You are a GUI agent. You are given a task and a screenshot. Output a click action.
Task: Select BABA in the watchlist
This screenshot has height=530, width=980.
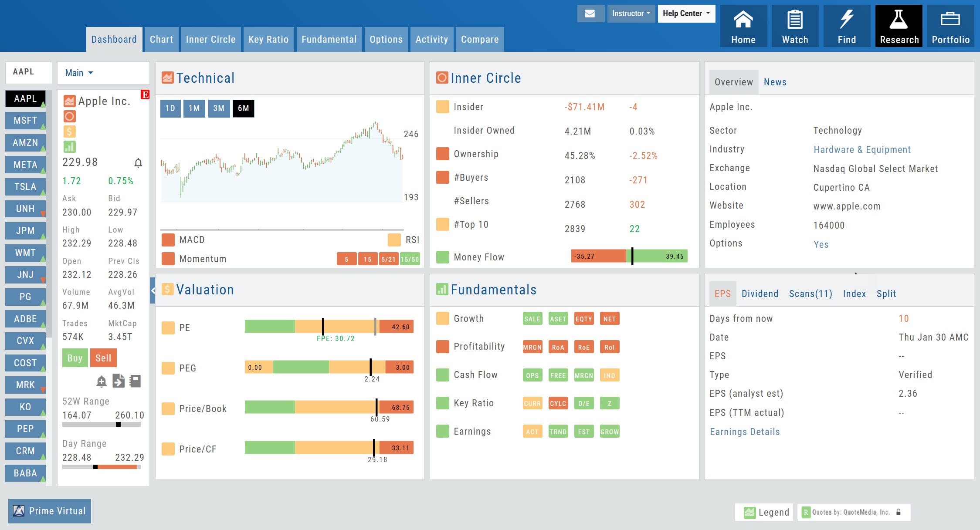(x=25, y=473)
